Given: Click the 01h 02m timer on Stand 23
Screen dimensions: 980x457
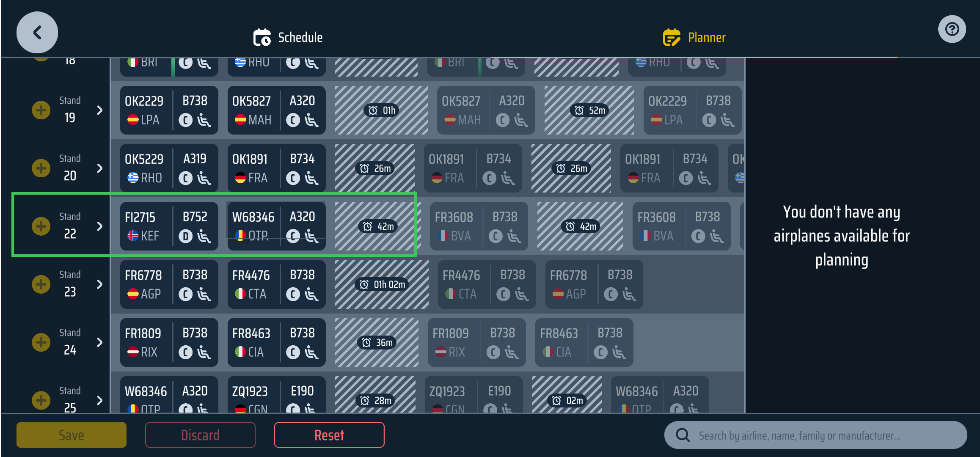Looking at the screenshot, I should [x=382, y=284].
